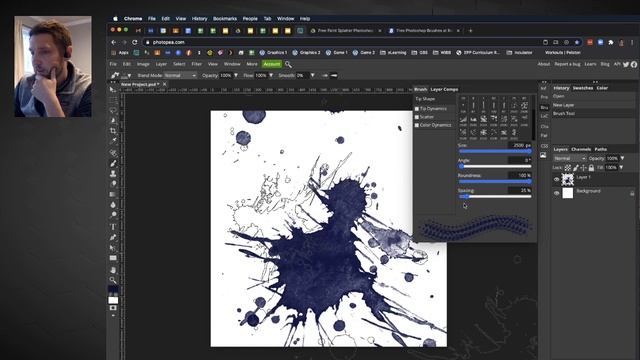Screen dimensions: 640x360
Task: Select the Dodge tool
Action: click(x=113, y=215)
